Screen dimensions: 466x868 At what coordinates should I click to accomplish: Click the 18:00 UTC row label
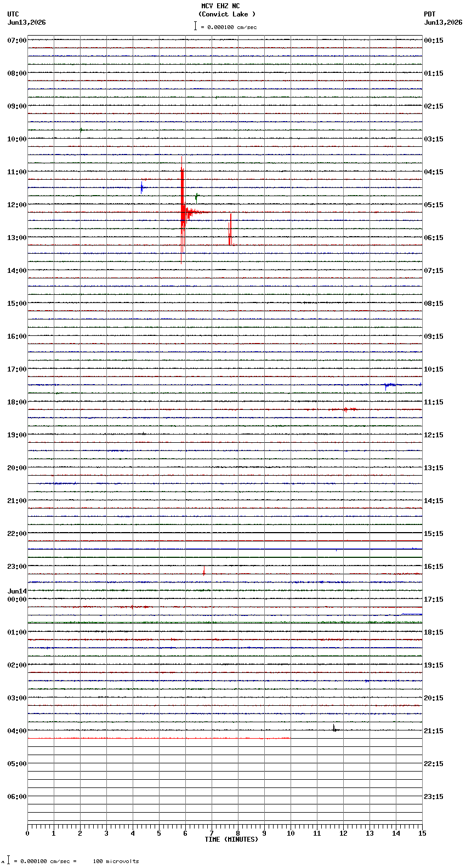17,402
